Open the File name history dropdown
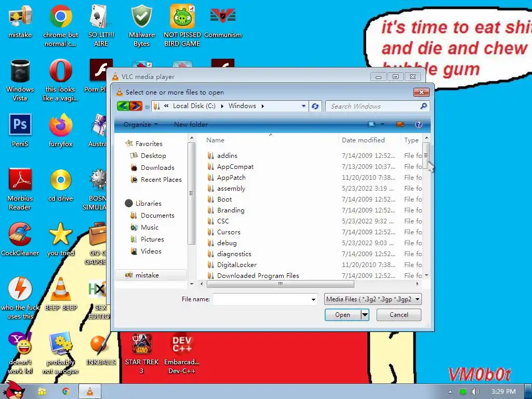Screen dimensions: 532x399 [x=313, y=299]
